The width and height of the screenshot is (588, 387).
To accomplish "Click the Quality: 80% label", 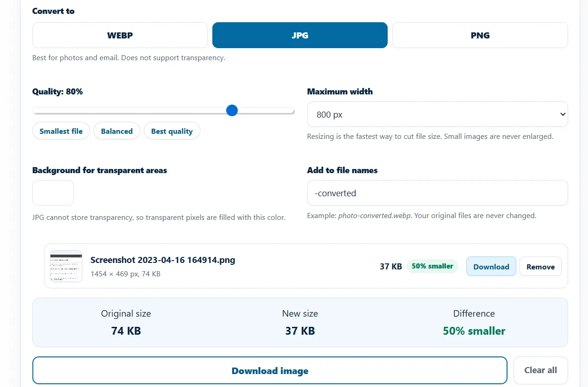I will tap(57, 92).
